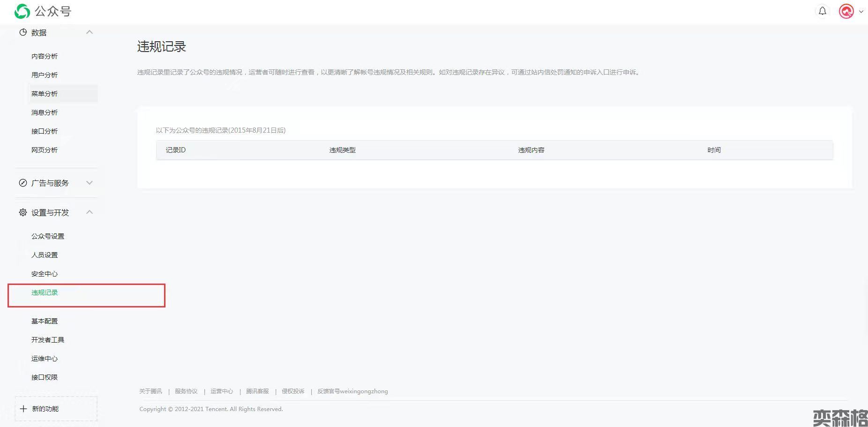Click the WeChat 公众号 logo icon
This screenshot has height=427, width=868.
coord(22,11)
